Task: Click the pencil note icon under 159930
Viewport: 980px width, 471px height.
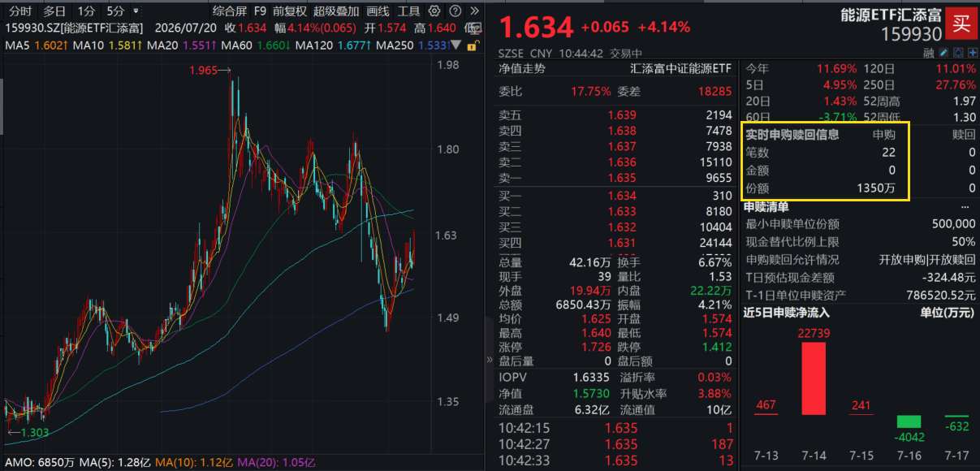Action: (944, 53)
